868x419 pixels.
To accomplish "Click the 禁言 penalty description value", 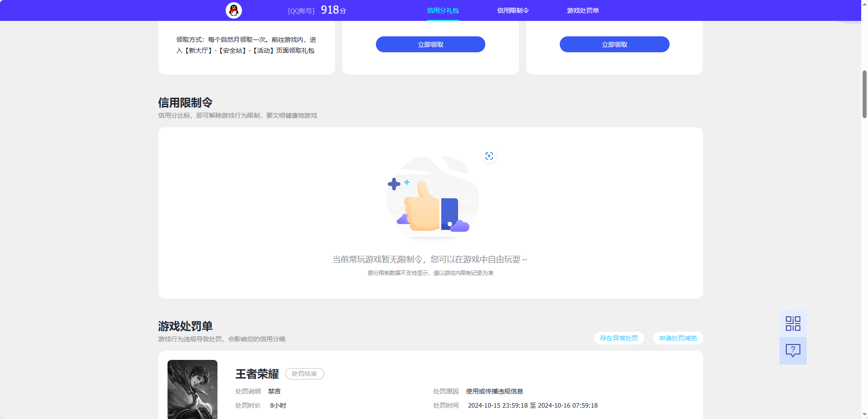I will (x=274, y=391).
